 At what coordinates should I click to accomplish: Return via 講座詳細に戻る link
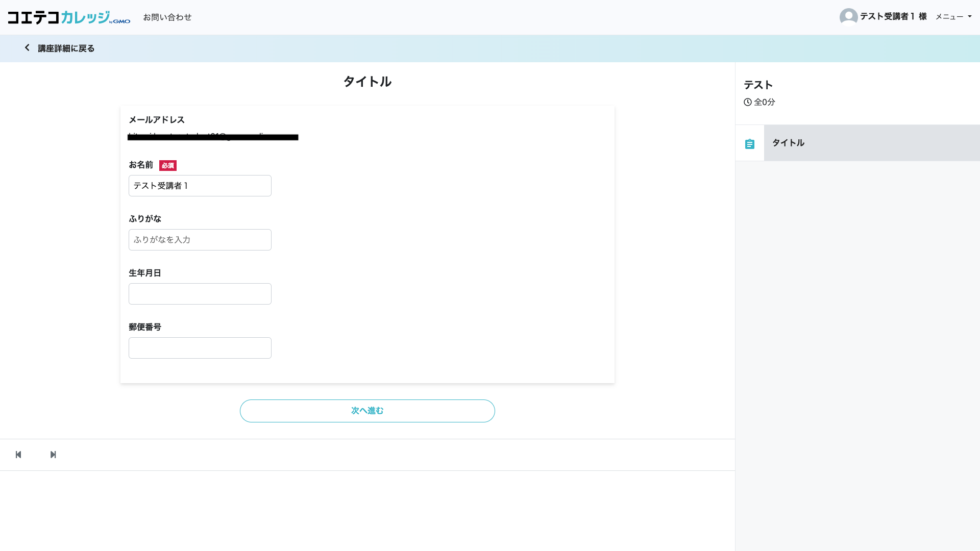click(x=66, y=48)
